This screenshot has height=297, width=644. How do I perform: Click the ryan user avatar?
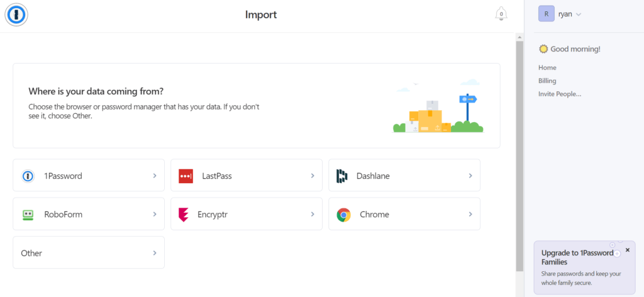pos(547,14)
